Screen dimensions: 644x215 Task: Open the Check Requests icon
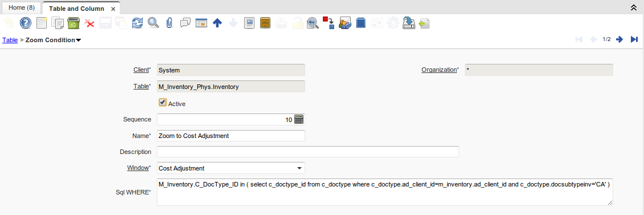pyautogui.click(x=345, y=23)
